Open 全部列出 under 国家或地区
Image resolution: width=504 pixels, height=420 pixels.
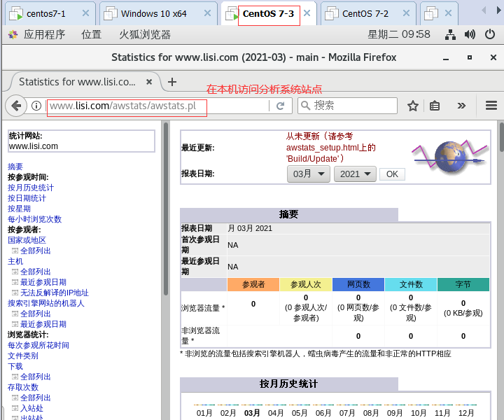[36, 251]
